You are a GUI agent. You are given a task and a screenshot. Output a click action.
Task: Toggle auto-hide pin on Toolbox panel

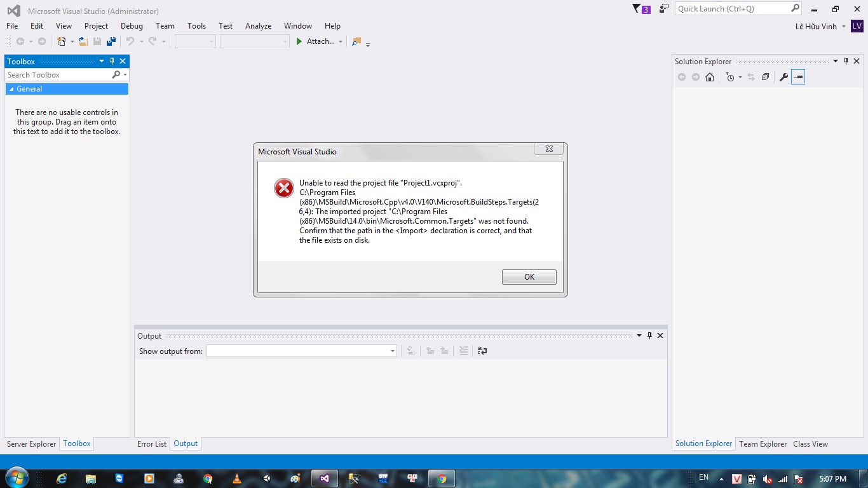pyautogui.click(x=112, y=62)
